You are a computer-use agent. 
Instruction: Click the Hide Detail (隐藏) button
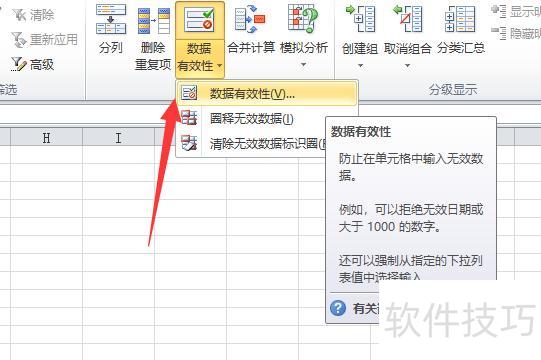[x=516, y=33]
